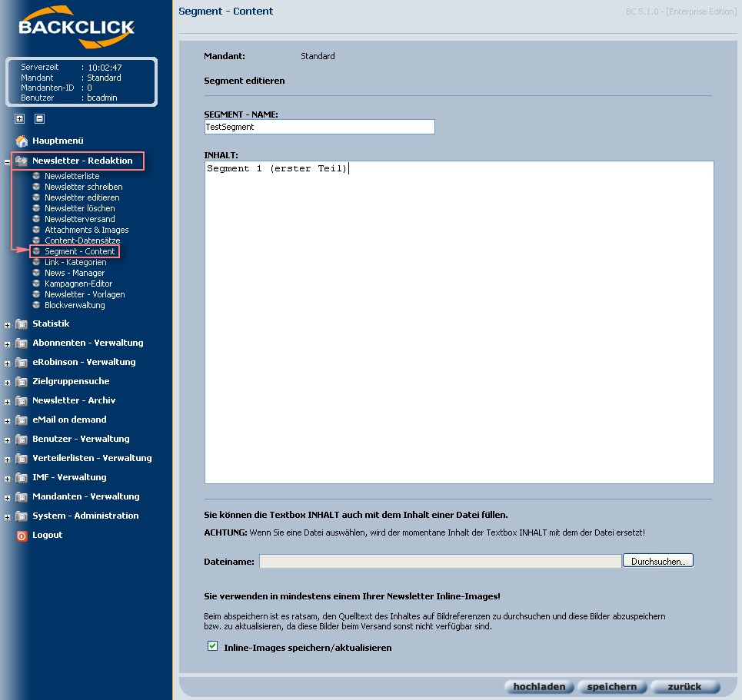Click the hochladen button

pos(539,687)
